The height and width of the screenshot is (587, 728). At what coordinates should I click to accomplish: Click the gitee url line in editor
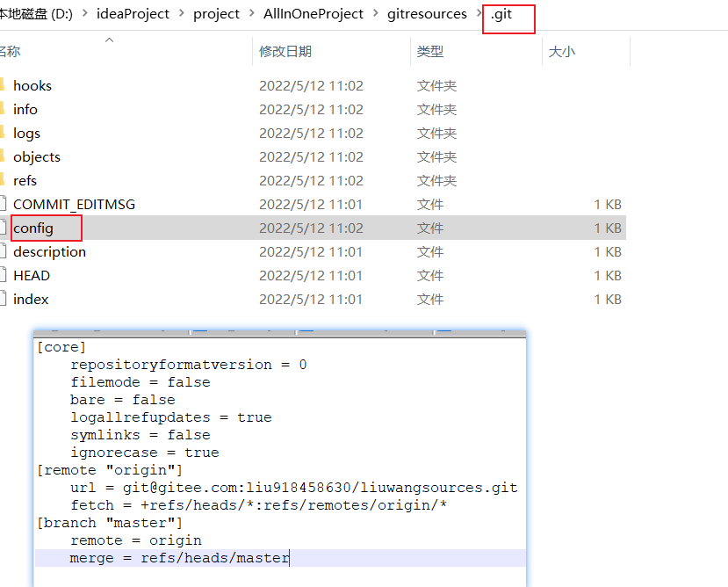pyautogui.click(x=294, y=488)
